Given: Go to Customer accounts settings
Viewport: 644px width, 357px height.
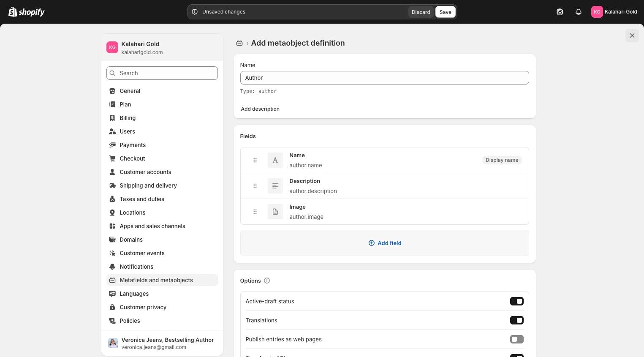Looking at the screenshot, I should (x=145, y=172).
